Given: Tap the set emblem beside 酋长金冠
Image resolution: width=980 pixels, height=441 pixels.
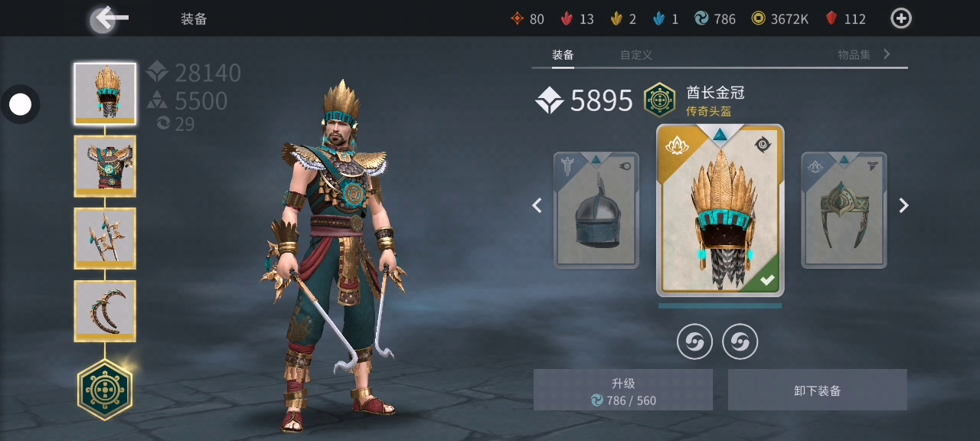Looking at the screenshot, I should (x=659, y=100).
